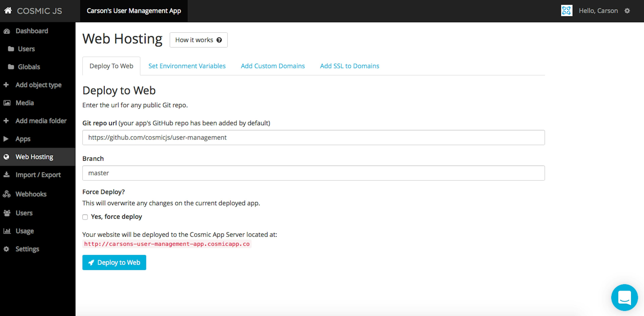Image resolution: width=644 pixels, height=316 pixels.
Task: Enable the Yes, force deploy checkbox
Action: (x=85, y=217)
